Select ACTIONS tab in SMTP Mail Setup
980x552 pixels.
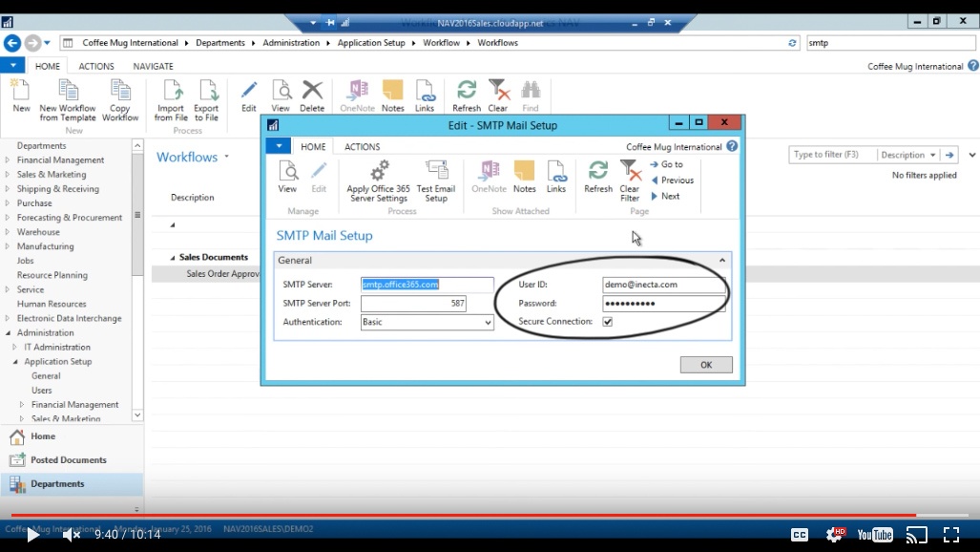[362, 146]
